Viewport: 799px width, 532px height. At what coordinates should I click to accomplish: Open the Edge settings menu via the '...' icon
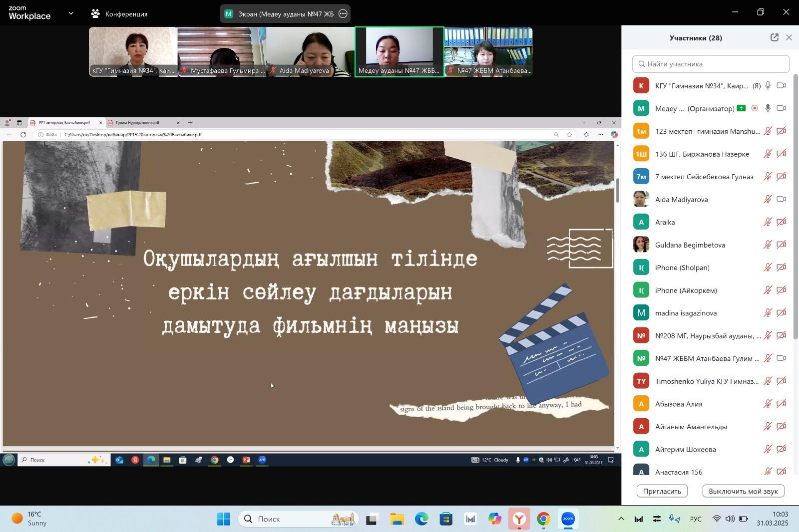click(601, 135)
